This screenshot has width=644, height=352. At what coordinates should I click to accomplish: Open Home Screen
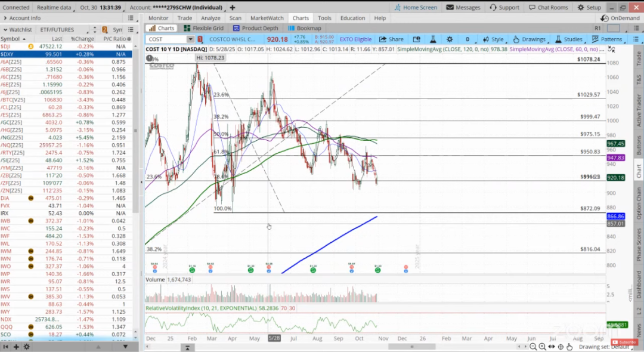click(x=416, y=7)
